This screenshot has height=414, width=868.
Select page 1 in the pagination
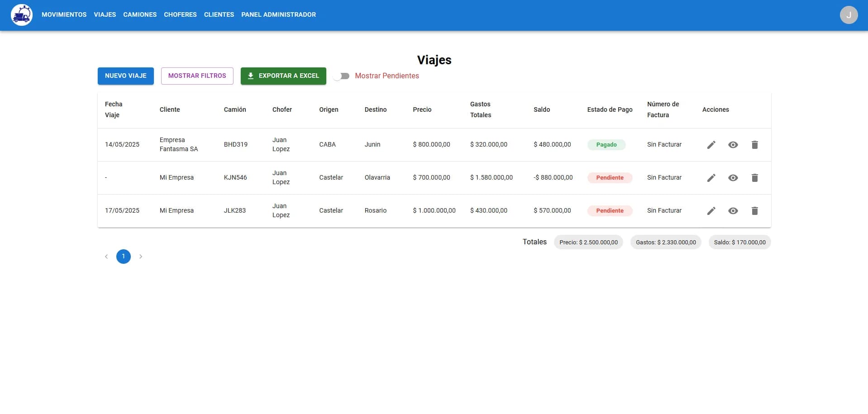(x=123, y=257)
